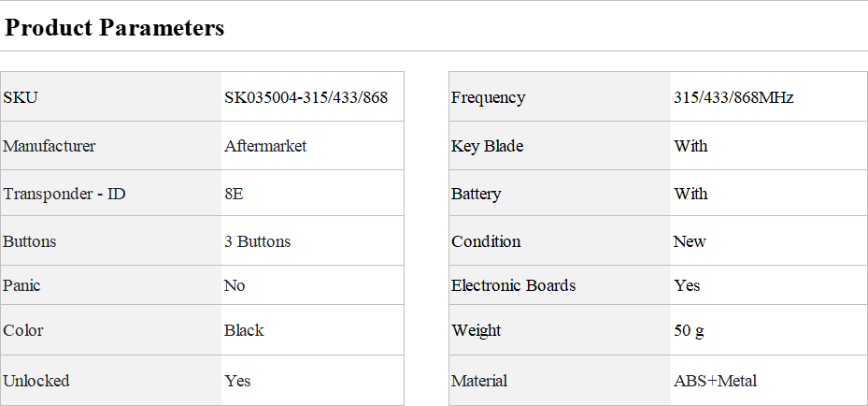Select the 50 g weight value
868x406 pixels.
[x=691, y=330]
